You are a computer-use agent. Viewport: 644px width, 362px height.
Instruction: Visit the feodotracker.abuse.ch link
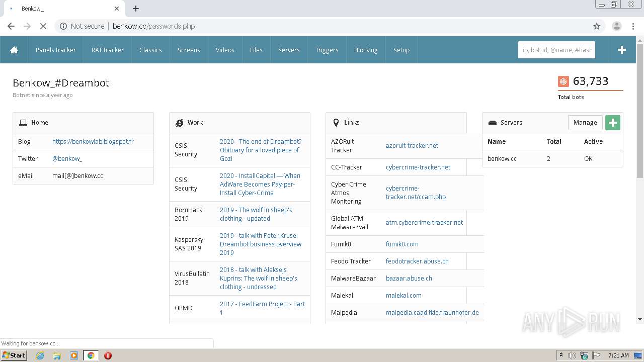point(417,261)
